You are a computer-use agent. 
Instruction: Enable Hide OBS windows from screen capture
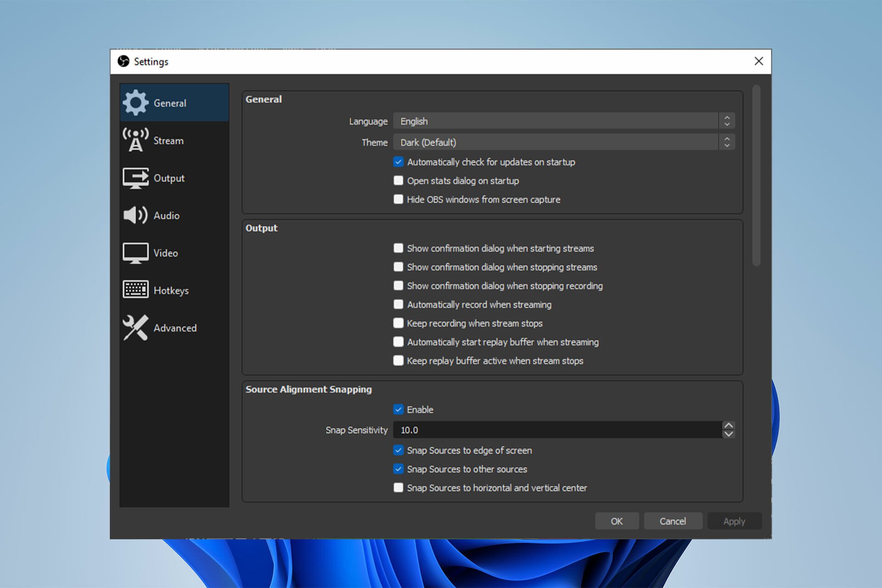[x=398, y=199]
